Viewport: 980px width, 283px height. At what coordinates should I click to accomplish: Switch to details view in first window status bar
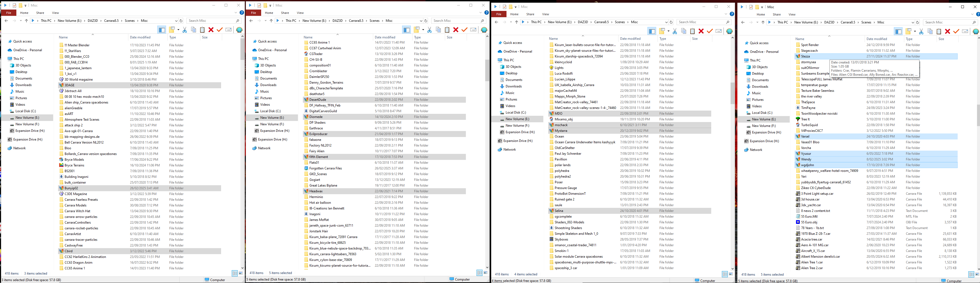pyautogui.click(x=235, y=273)
